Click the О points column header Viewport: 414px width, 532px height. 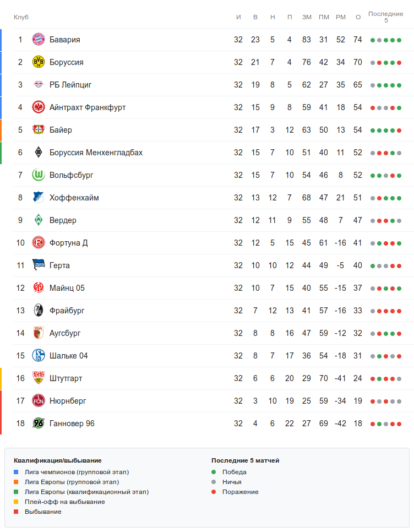(358, 17)
